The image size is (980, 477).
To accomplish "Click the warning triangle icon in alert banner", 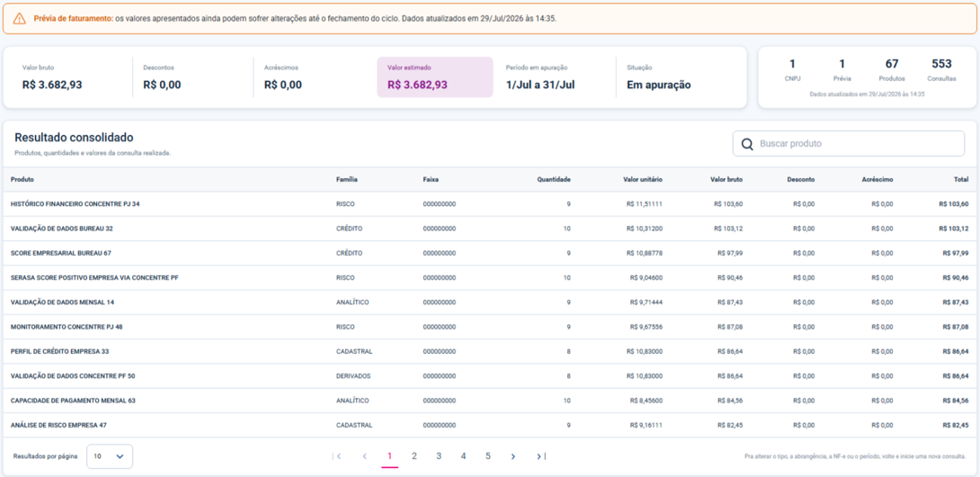I will point(20,19).
